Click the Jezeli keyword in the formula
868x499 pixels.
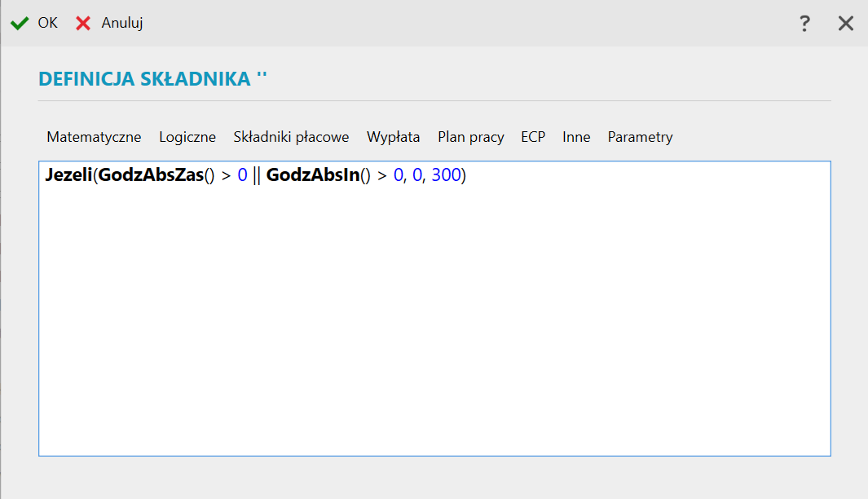[68, 175]
